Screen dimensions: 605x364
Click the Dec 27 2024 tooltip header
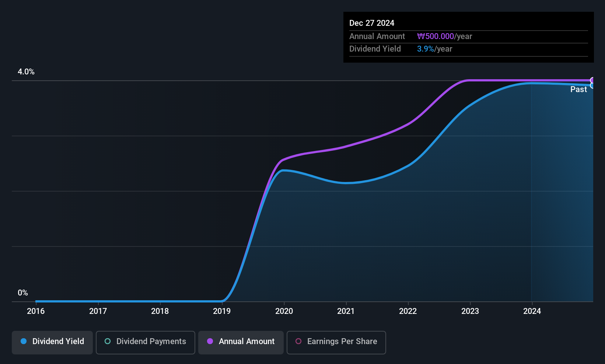tap(372, 23)
